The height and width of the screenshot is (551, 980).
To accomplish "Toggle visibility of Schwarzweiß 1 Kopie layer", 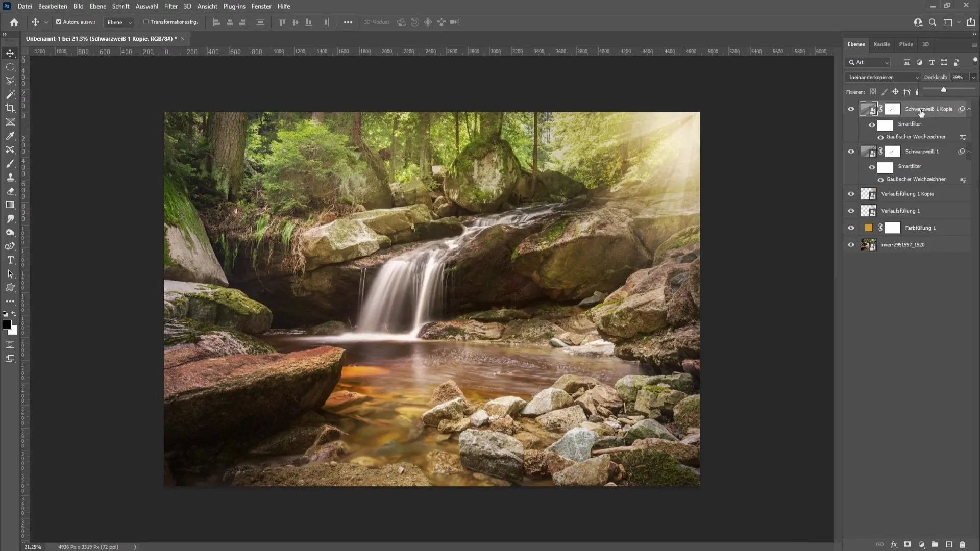I will click(850, 109).
